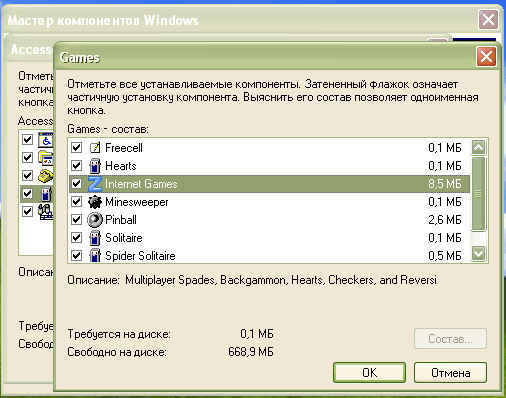Click the accessibility wheelchair icon in Accessories window
This screenshot has width=506, height=398.
tap(46, 140)
